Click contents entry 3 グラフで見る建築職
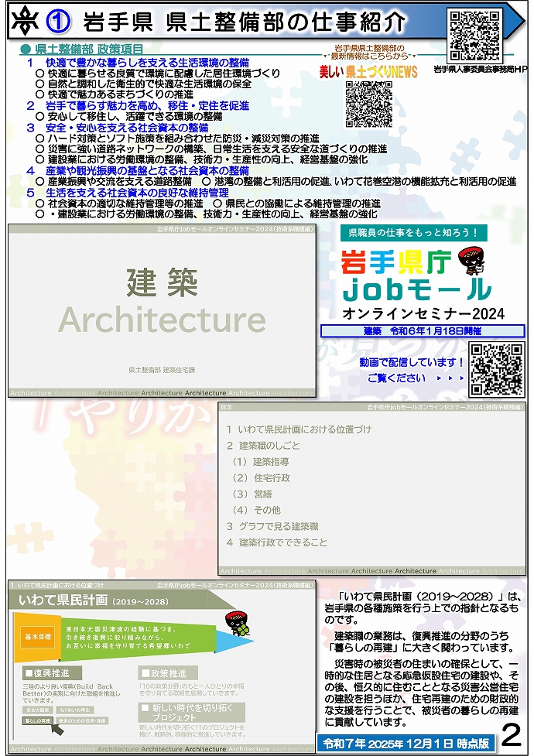 [x=272, y=526]
